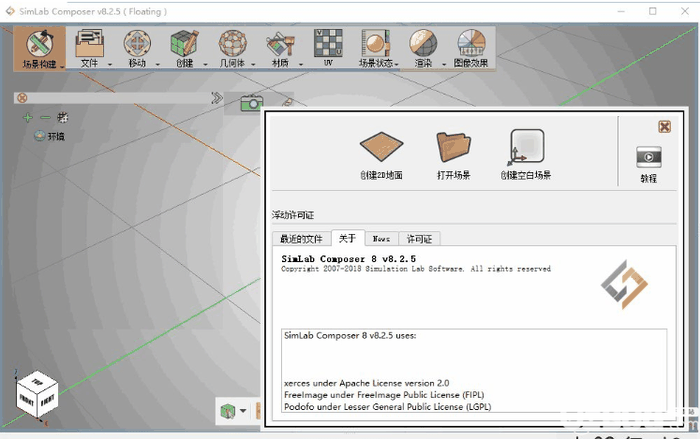Image resolution: width=700 pixels, height=439 pixels.
Task: Expand the 几何体 dropdown arrow
Action: tap(253, 64)
